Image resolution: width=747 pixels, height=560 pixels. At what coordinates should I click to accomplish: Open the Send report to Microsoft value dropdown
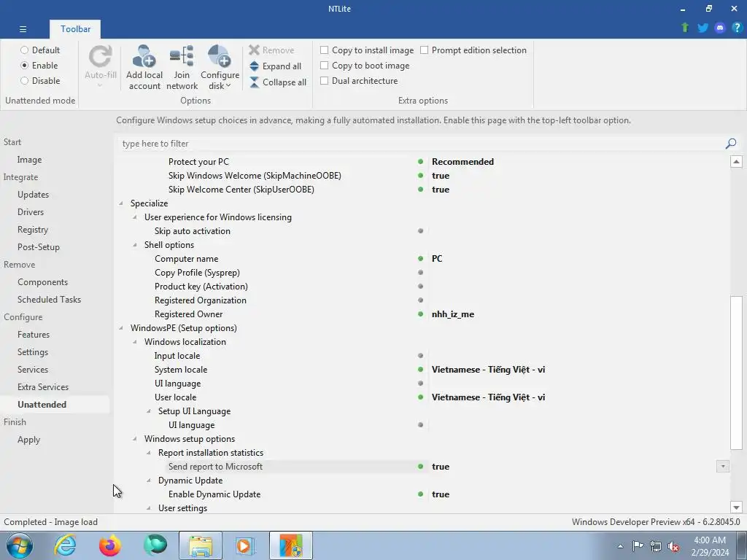coord(723,467)
